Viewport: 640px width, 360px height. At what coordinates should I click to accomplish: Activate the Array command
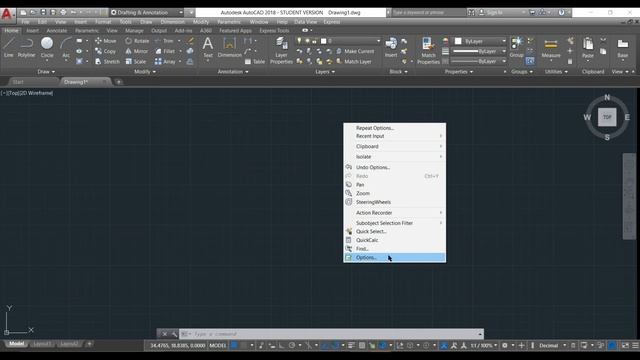165,62
